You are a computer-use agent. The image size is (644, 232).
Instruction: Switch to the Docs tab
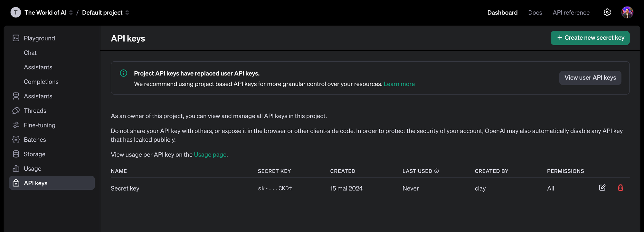[x=535, y=13]
